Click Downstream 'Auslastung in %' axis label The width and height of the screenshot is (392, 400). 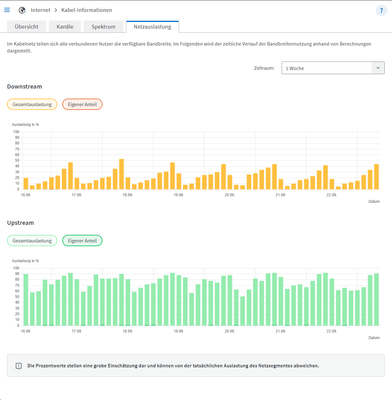tap(25, 125)
